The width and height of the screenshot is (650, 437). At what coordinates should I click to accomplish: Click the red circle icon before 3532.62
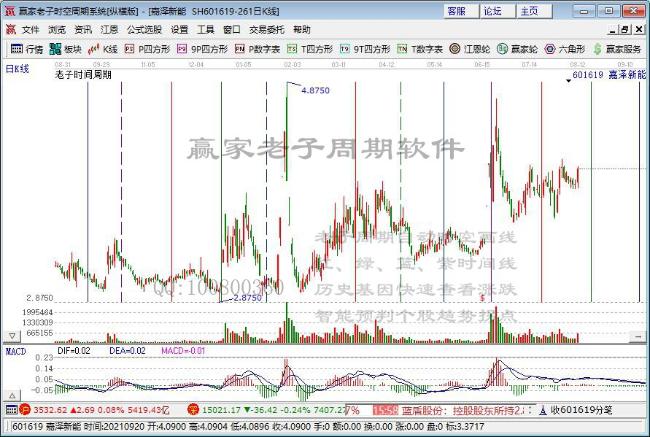(25, 410)
